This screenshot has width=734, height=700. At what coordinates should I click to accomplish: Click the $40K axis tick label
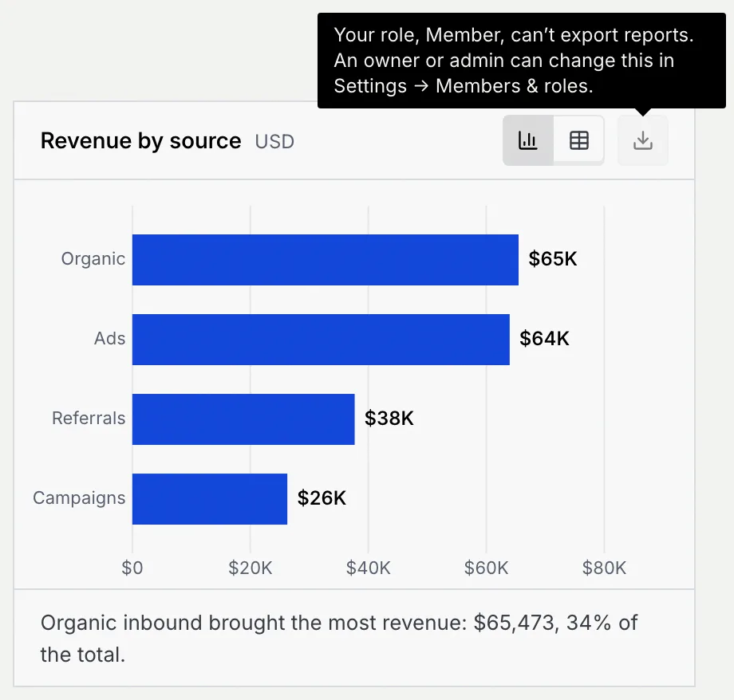click(368, 568)
